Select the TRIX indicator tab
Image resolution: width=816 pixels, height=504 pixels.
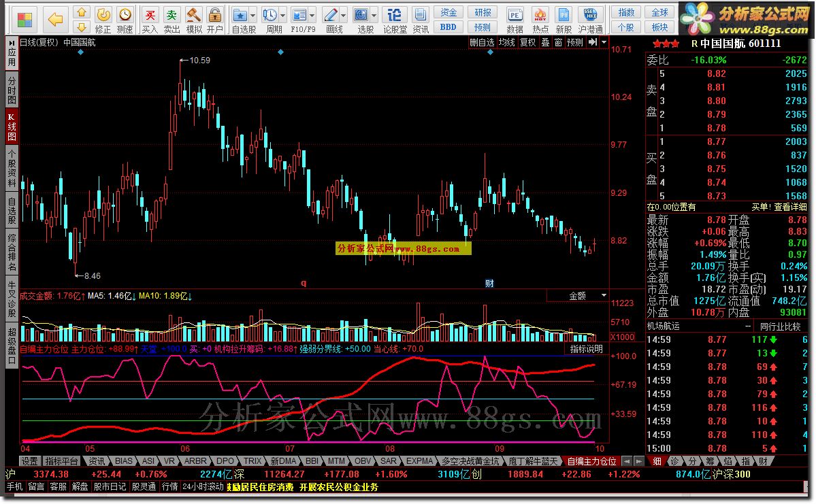[x=253, y=461]
